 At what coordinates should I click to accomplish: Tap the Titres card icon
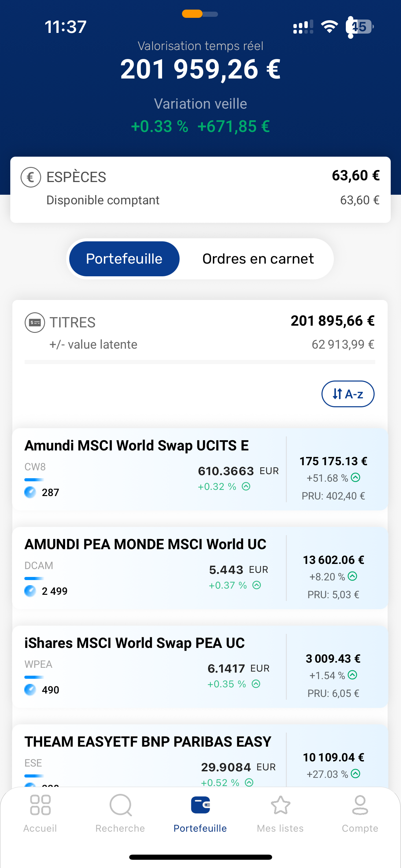[x=35, y=323]
